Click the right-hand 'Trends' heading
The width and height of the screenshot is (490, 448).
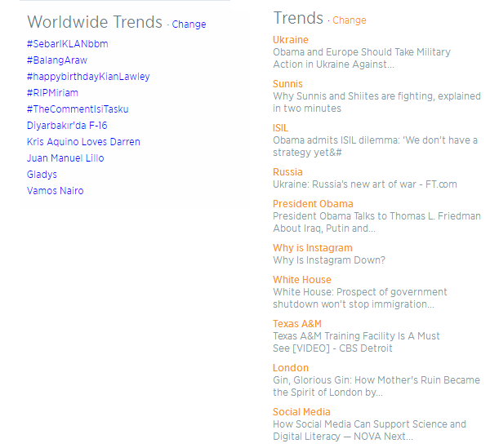click(x=298, y=18)
